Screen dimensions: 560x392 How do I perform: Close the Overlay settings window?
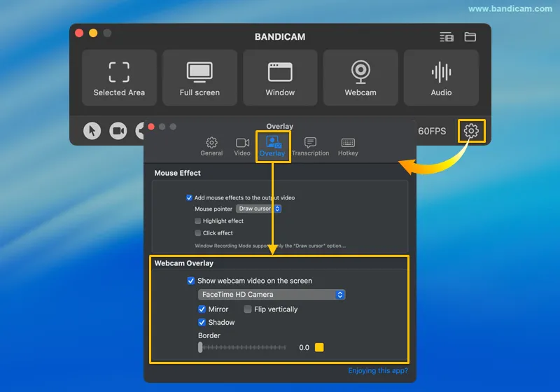(151, 127)
